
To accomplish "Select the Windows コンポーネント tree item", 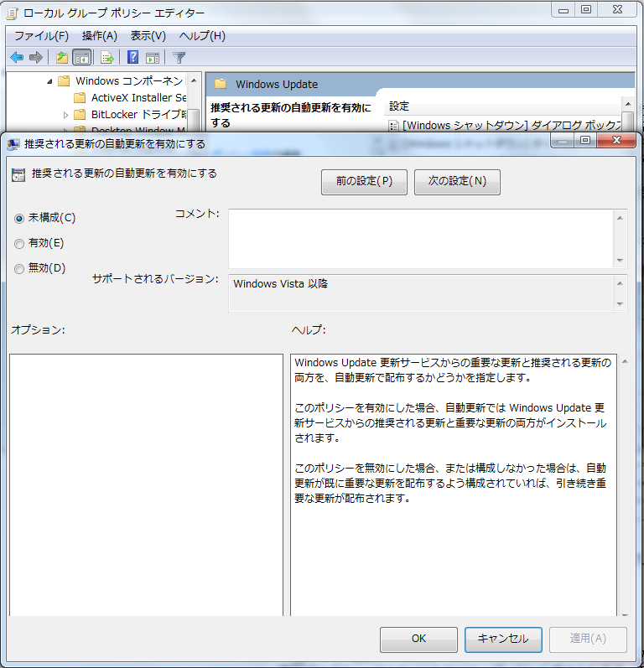I will (x=129, y=81).
